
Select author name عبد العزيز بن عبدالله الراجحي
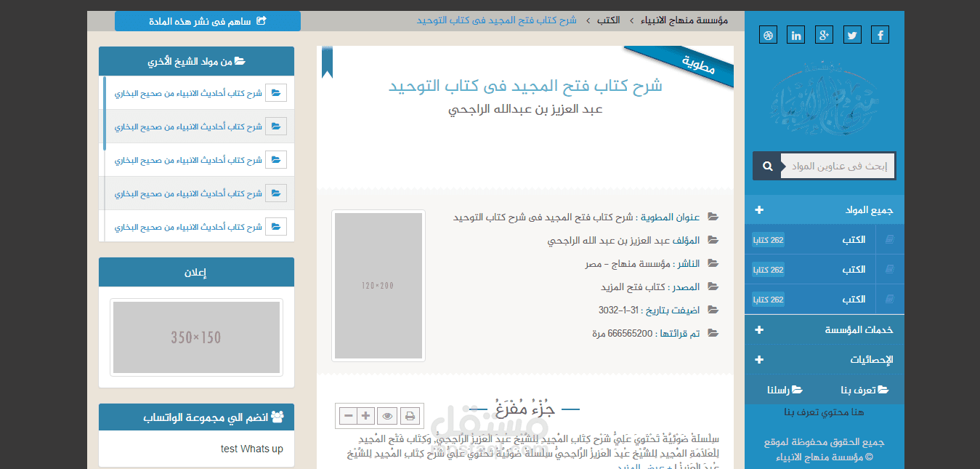pyautogui.click(x=525, y=110)
